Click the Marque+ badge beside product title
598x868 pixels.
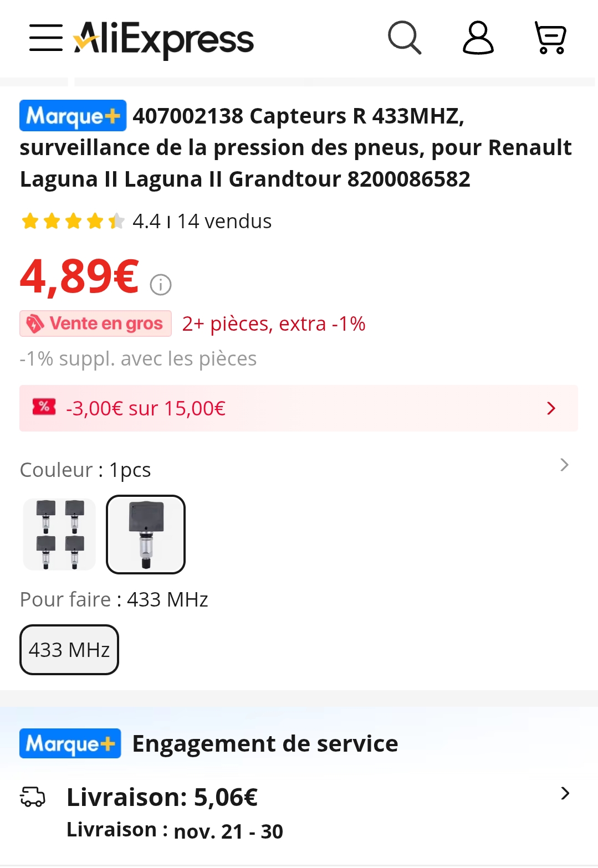73,116
